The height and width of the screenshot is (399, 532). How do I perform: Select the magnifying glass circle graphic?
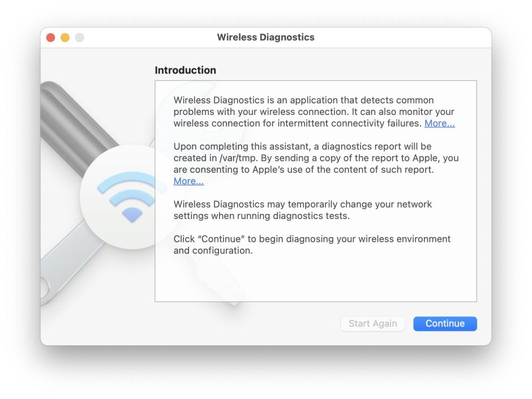(127, 198)
